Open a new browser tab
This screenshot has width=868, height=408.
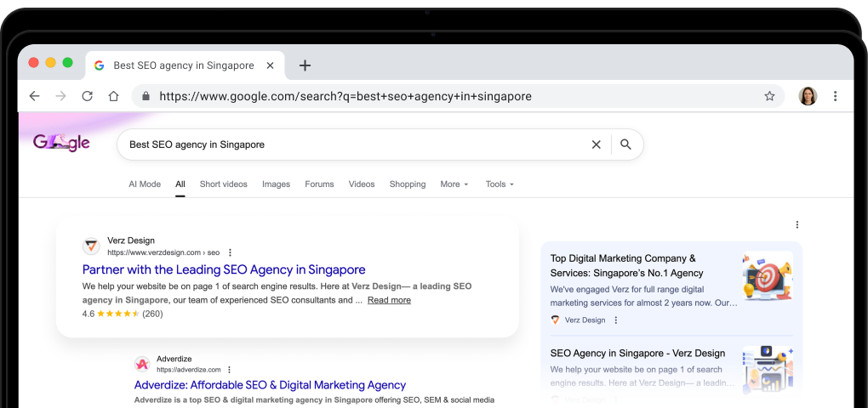tap(305, 65)
